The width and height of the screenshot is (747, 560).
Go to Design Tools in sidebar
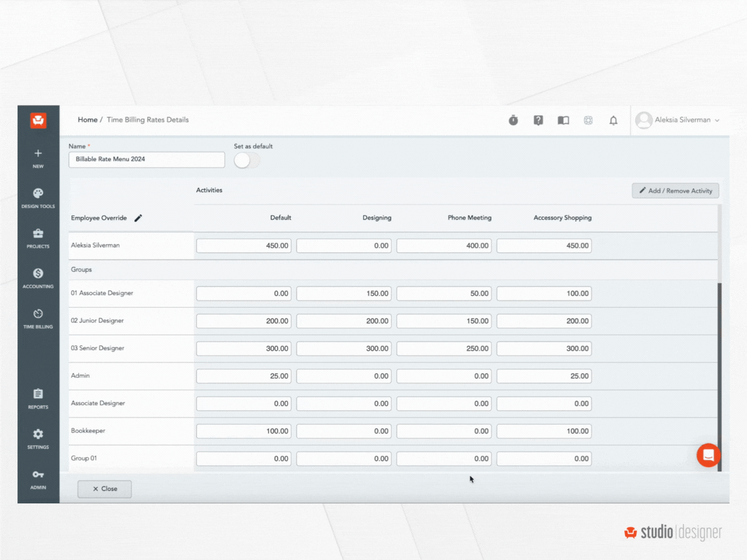click(38, 198)
